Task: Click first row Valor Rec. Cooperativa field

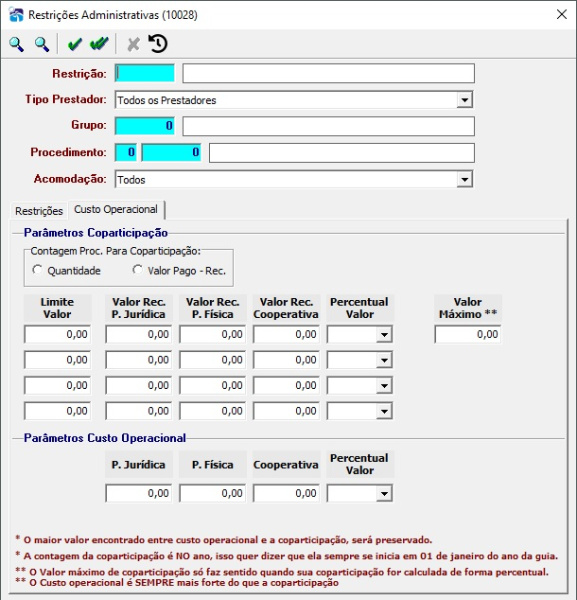Action: pyautogui.click(x=286, y=334)
